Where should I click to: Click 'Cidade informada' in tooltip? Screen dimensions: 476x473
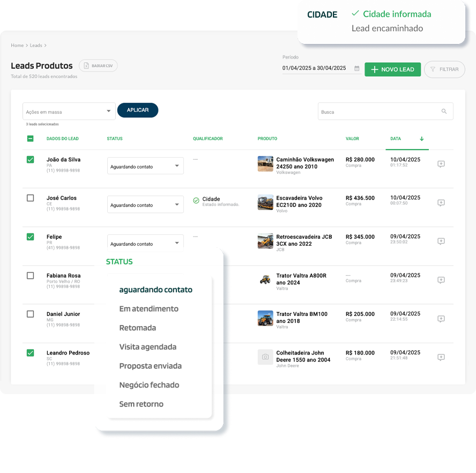pos(397,14)
